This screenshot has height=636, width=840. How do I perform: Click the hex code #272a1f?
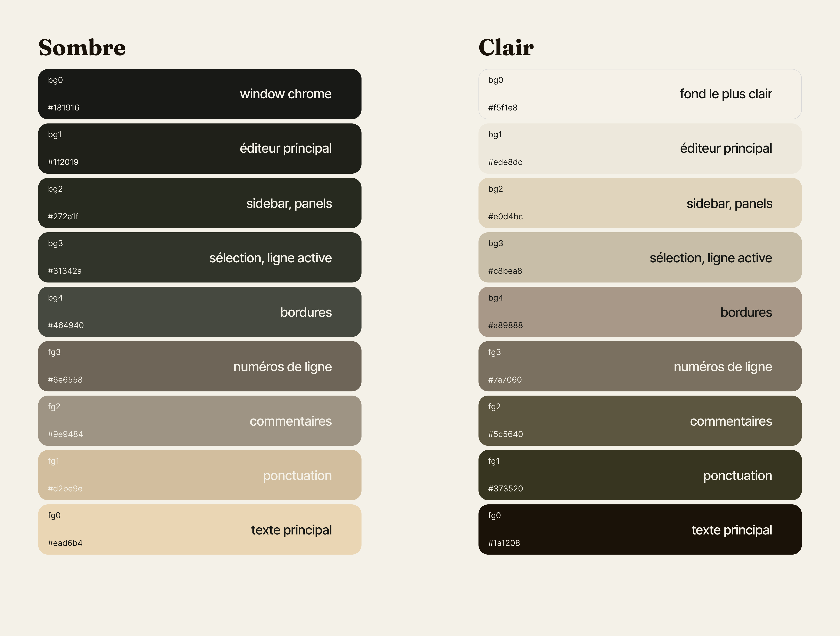pyautogui.click(x=63, y=216)
